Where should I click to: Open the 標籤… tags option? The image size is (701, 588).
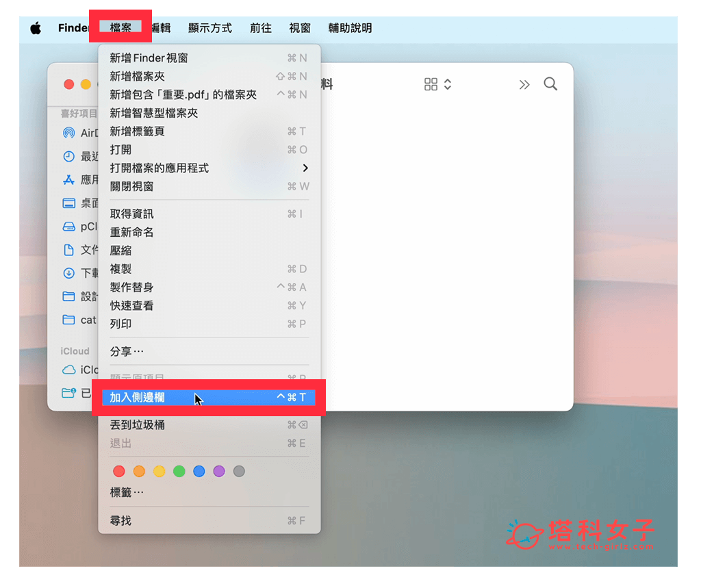(127, 492)
